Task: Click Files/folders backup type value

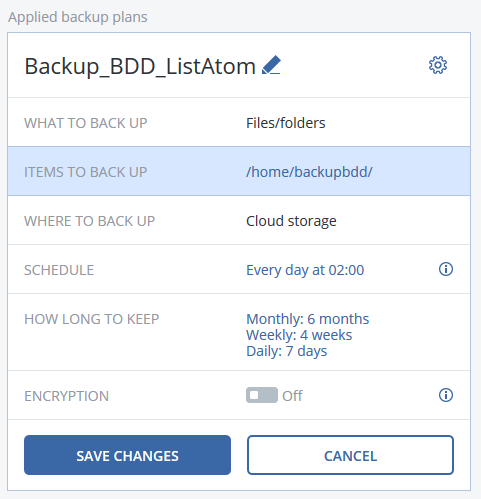Action: tap(286, 123)
